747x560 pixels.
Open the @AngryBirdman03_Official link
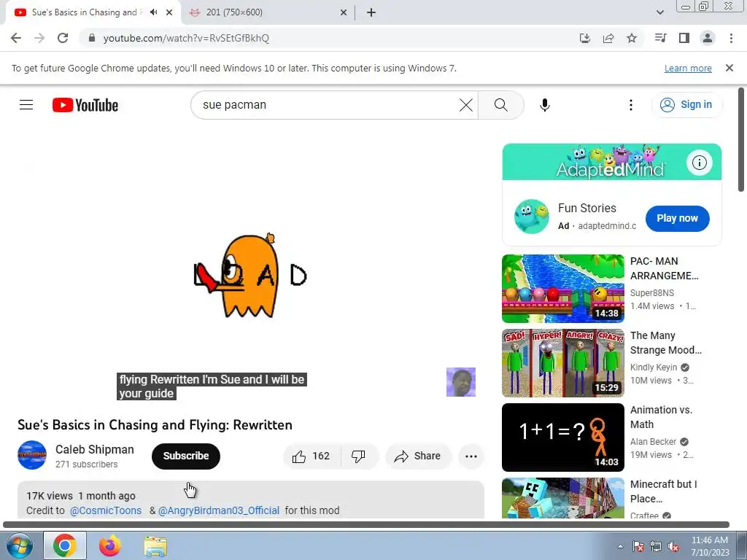[219, 510]
